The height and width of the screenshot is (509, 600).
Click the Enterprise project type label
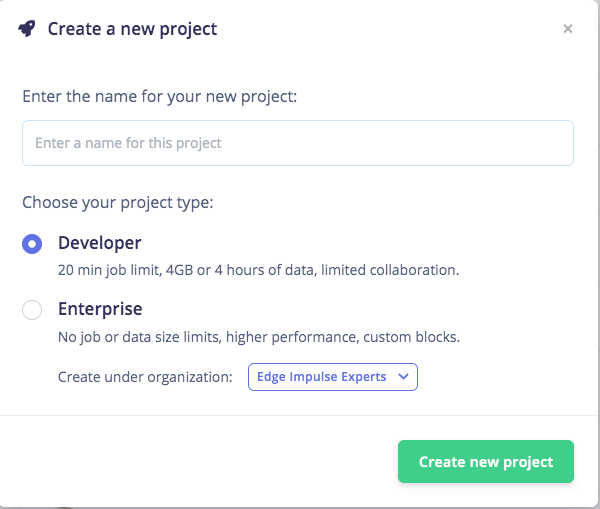[x=100, y=309]
